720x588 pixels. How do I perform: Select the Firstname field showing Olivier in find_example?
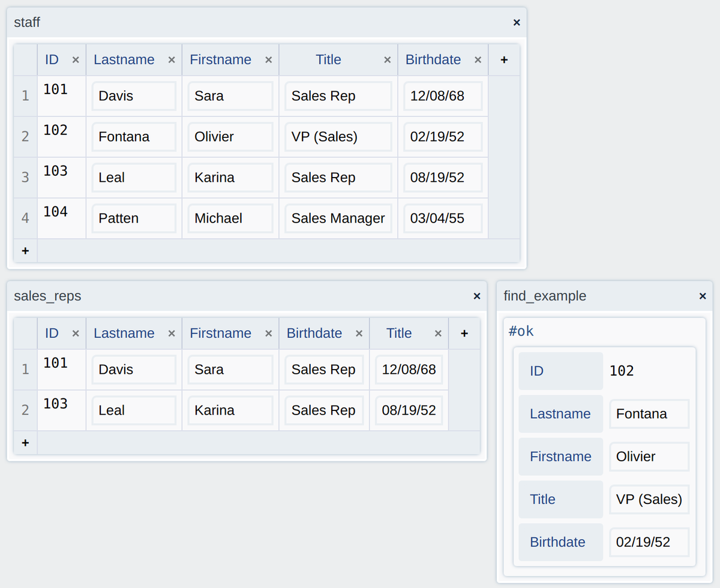649,457
